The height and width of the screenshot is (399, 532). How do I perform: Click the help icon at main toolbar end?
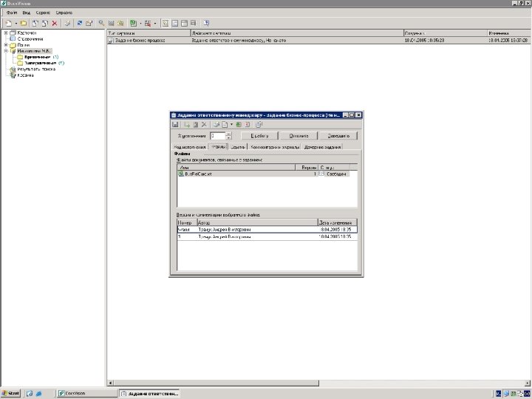click(x=206, y=23)
